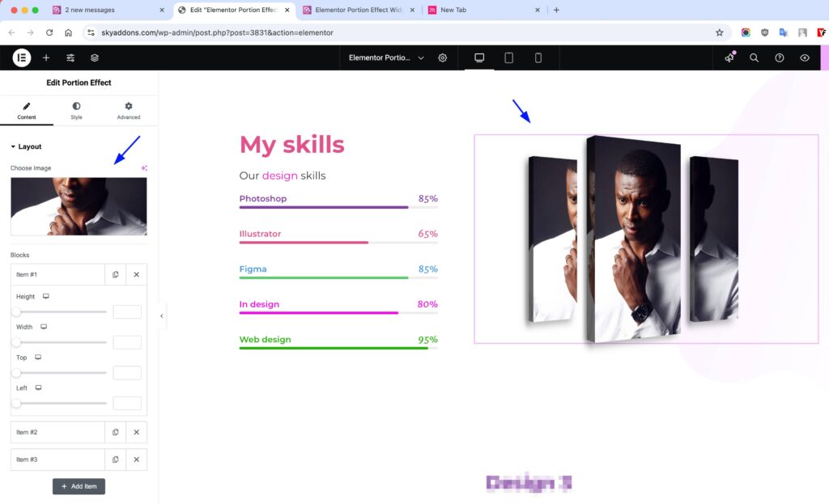Switch to the Content tab

[x=27, y=111]
